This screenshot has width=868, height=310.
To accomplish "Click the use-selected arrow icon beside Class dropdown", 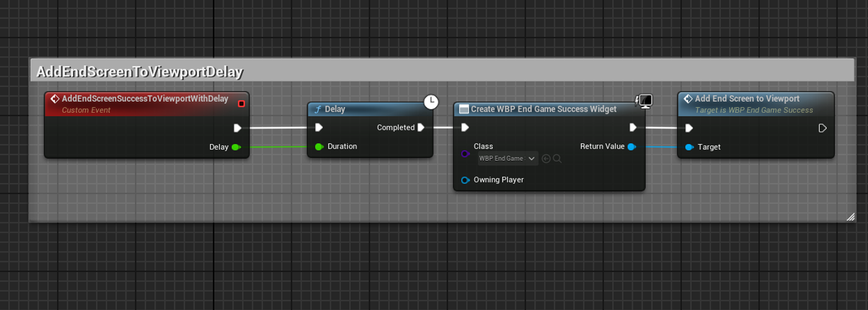I will [546, 159].
